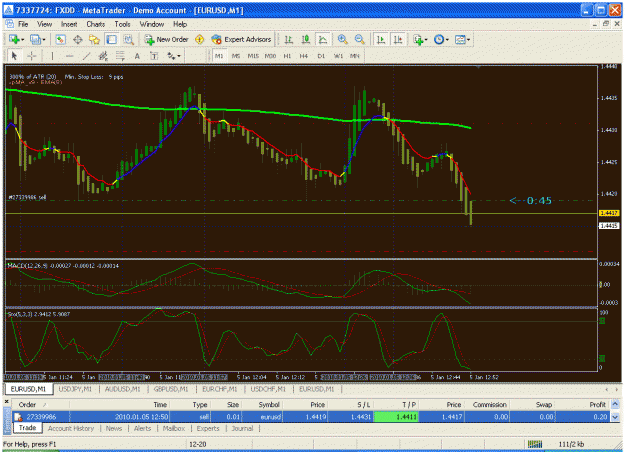This screenshot has height=452, width=625.
Task: Switch timeframe to D1
Action: pyautogui.click(x=321, y=56)
